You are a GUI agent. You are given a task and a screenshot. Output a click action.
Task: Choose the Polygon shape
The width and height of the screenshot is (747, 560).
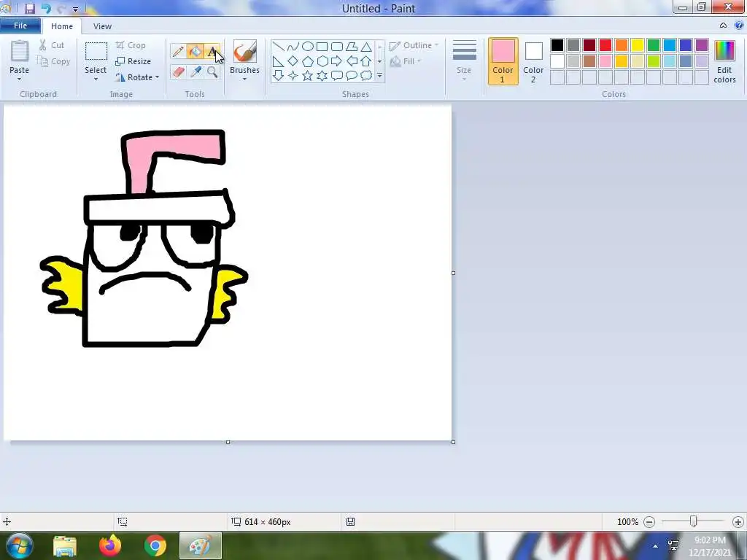pyautogui.click(x=352, y=47)
